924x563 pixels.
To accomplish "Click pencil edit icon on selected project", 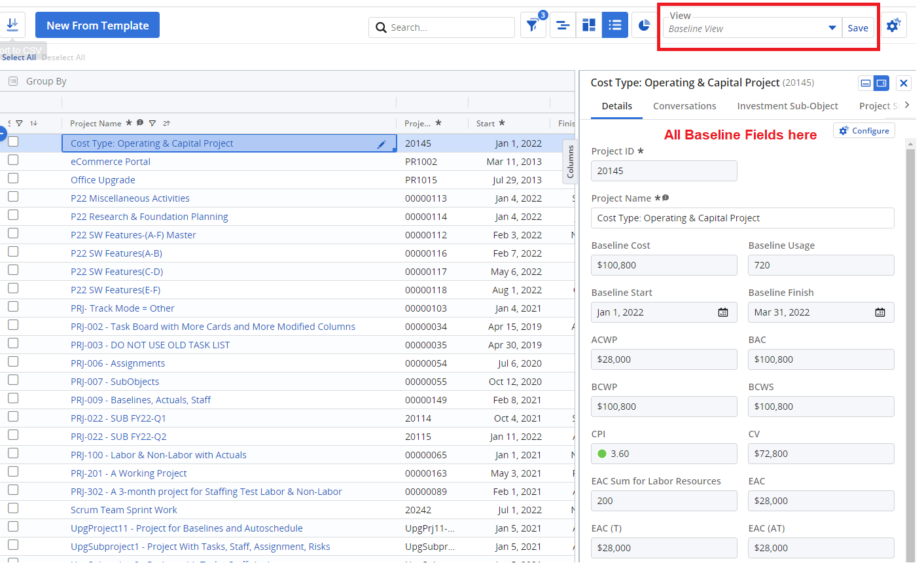I will (x=382, y=144).
